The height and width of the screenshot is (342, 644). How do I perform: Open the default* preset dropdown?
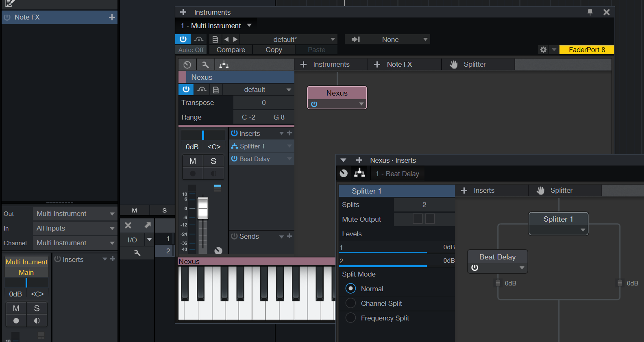289,39
